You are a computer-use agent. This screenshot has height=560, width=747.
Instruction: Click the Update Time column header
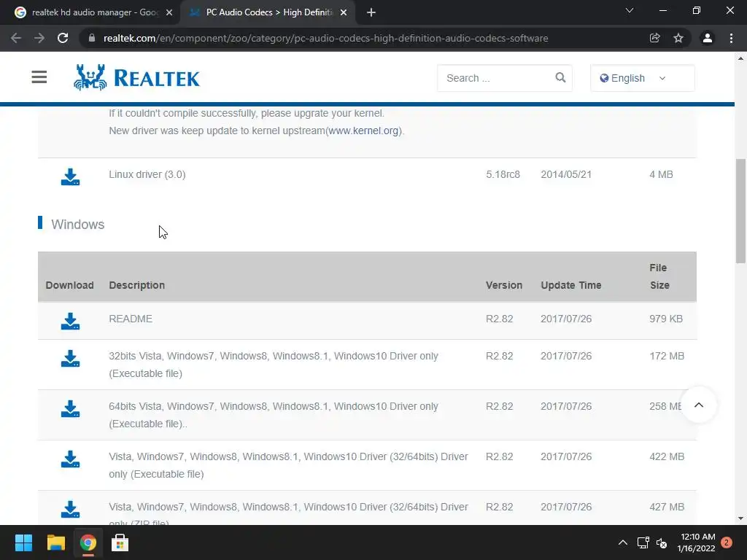click(x=570, y=285)
